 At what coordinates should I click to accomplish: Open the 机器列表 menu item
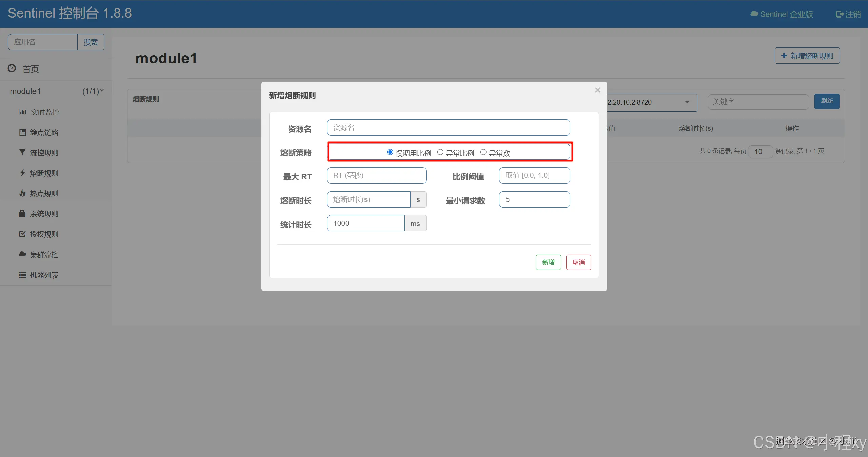[44, 275]
